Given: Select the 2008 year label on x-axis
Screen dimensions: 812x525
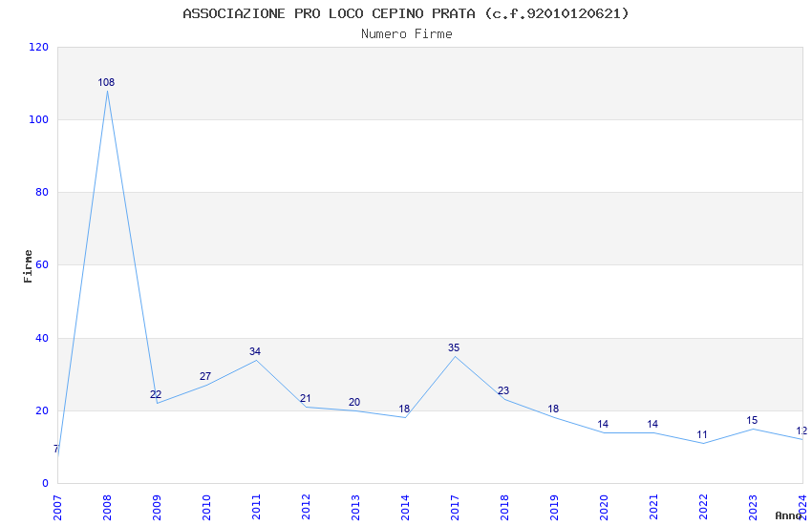Looking at the screenshot, I should coord(107,508).
